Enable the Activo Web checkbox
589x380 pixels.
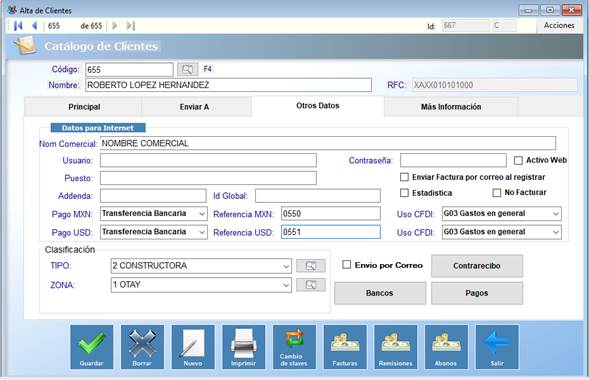click(x=518, y=160)
